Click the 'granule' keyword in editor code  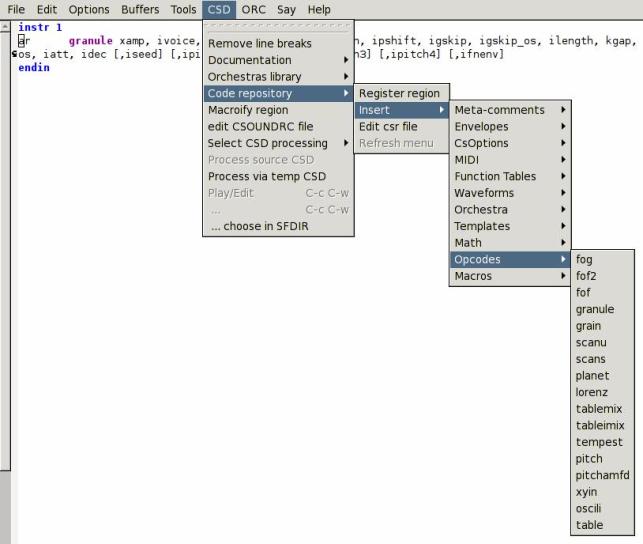pos(90,41)
